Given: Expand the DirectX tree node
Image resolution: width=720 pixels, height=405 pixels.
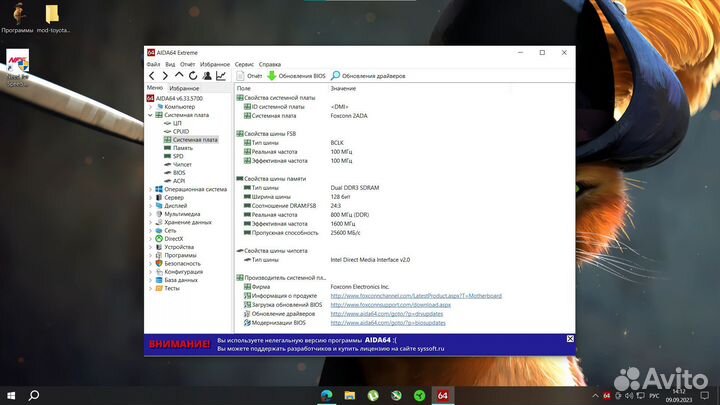Looking at the screenshot, I should coord(150,239).
